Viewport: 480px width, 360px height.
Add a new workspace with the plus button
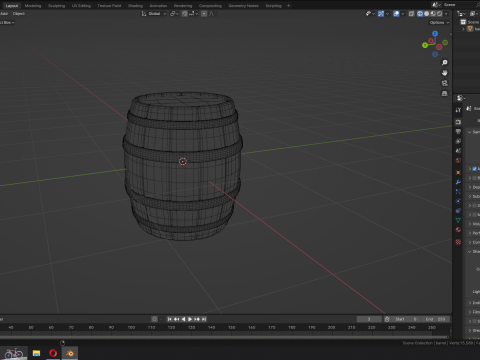tap(288, 6)
